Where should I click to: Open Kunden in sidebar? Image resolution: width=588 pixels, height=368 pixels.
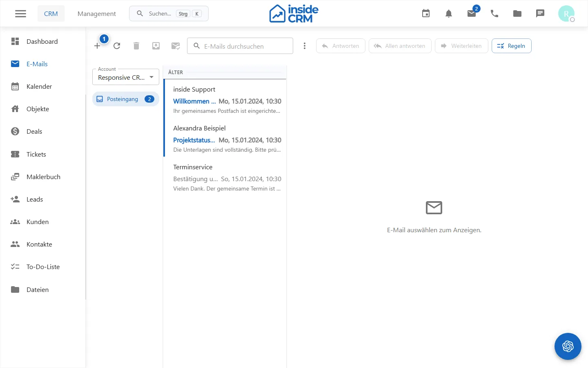[x=42, y=222]
